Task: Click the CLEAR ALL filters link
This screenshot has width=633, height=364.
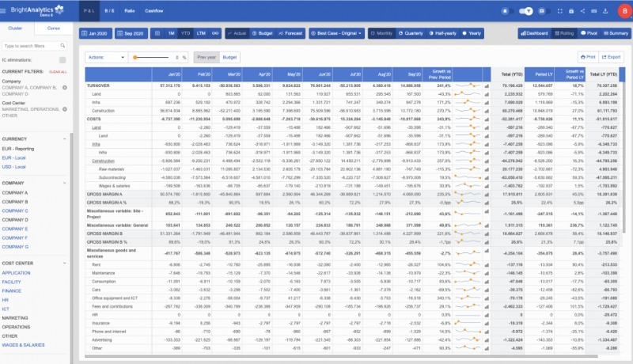Action: [x=58, y=72]
